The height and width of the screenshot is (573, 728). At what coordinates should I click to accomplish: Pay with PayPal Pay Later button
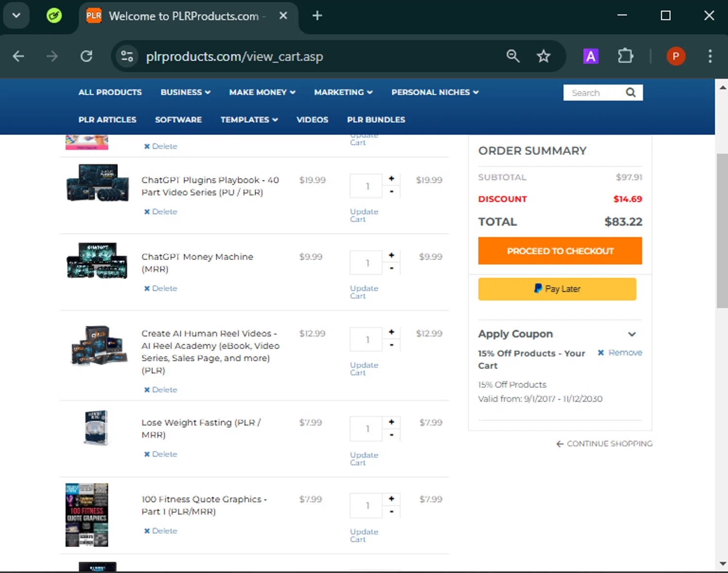coord(557,289)
